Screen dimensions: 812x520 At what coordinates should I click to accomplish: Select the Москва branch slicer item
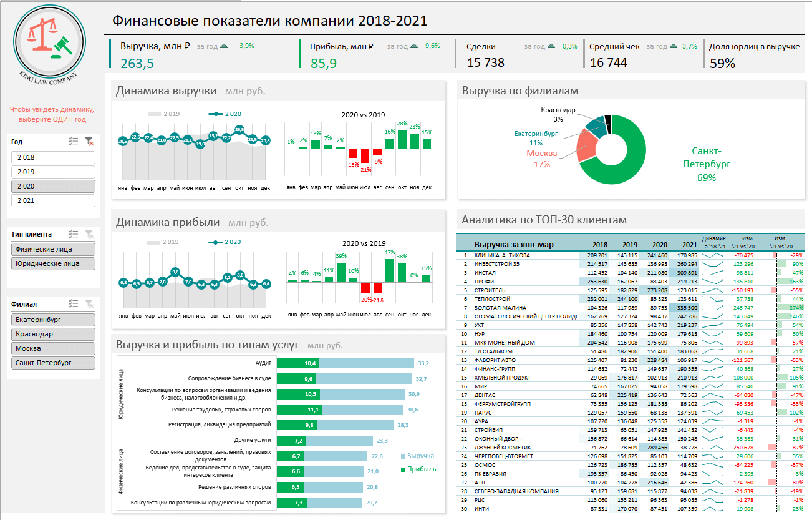[x=53, y=348]
